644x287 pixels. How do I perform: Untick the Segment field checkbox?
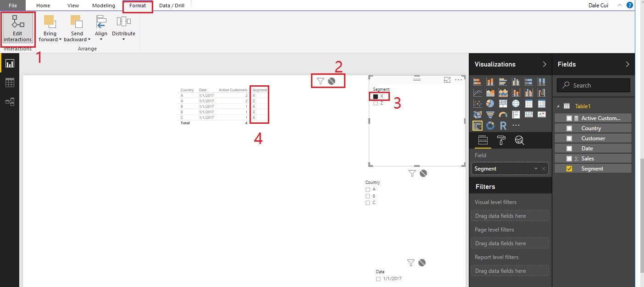[x=569, y=169]
